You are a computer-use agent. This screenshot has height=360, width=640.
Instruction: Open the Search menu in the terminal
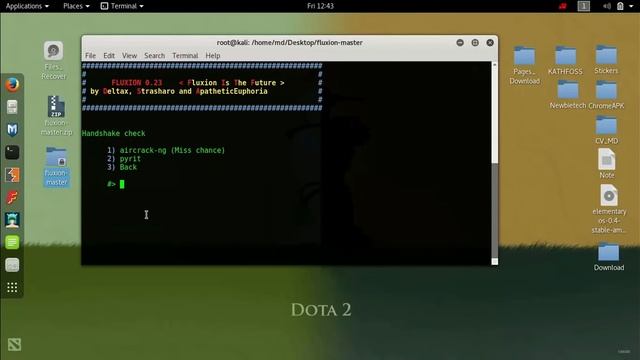pyautogui.click(x=154, y=56)
